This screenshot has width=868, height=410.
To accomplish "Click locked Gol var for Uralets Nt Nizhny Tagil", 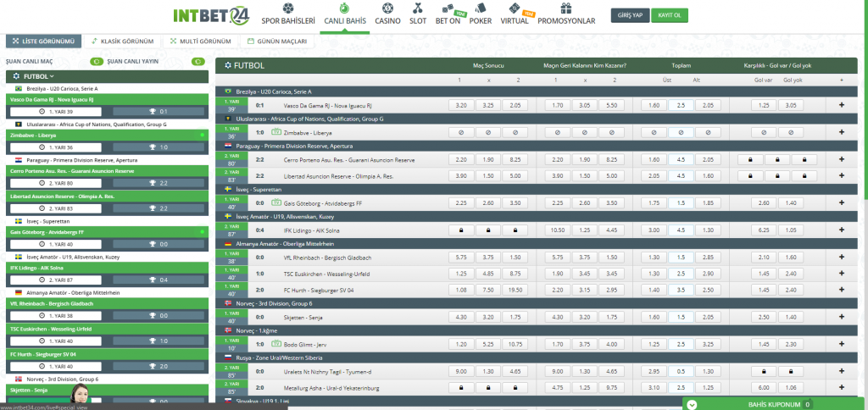I will [764, 372].
